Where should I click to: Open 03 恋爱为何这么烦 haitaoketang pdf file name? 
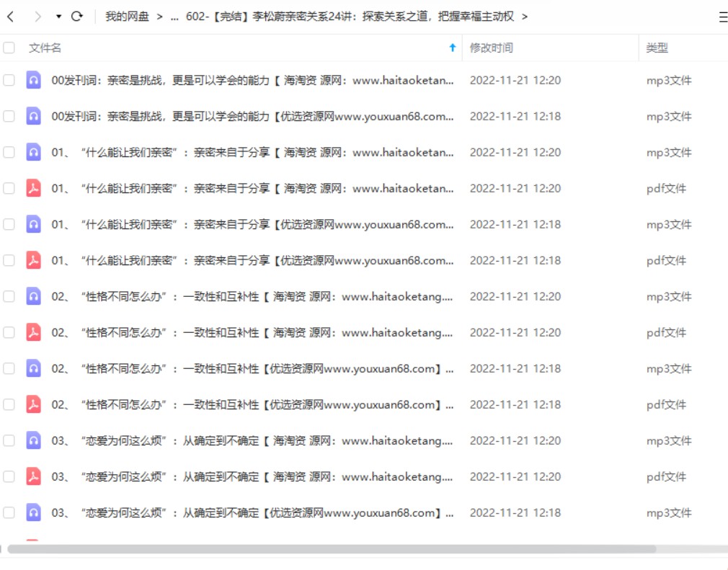click(252, 477)
